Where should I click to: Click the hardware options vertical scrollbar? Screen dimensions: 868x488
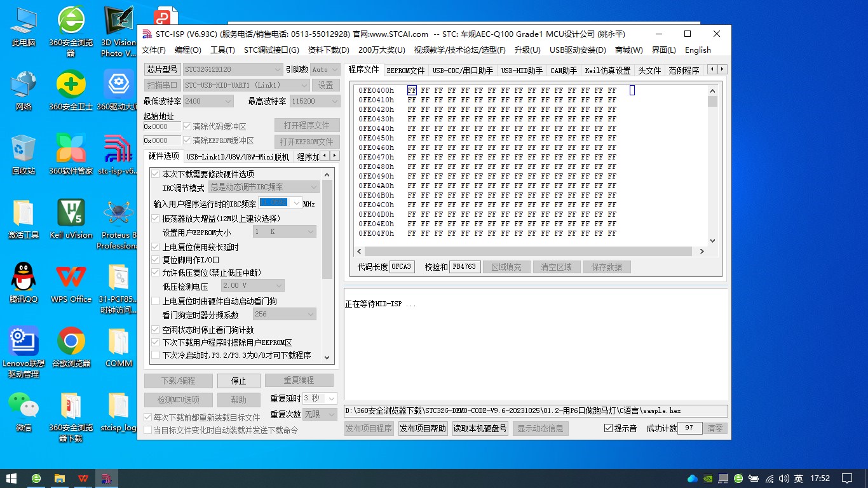coord(327,266)
